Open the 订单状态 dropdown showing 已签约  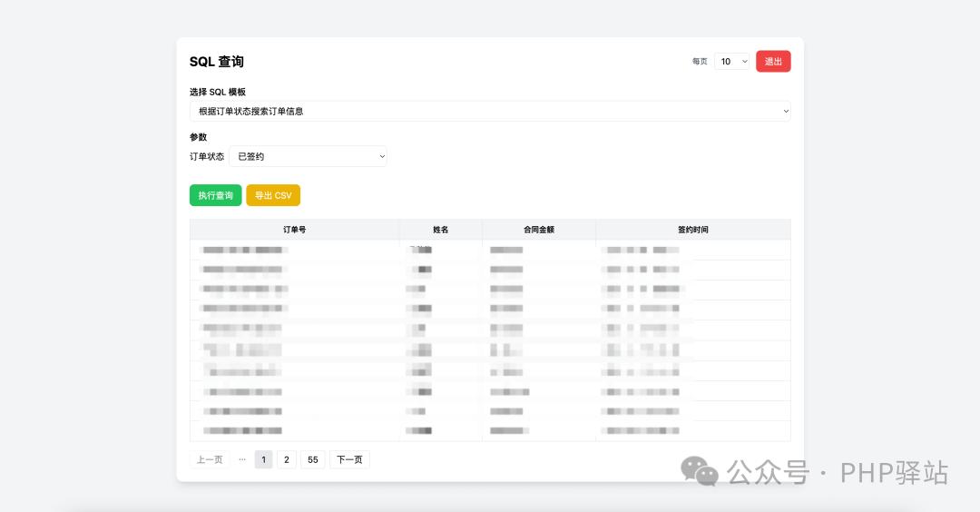309,156
